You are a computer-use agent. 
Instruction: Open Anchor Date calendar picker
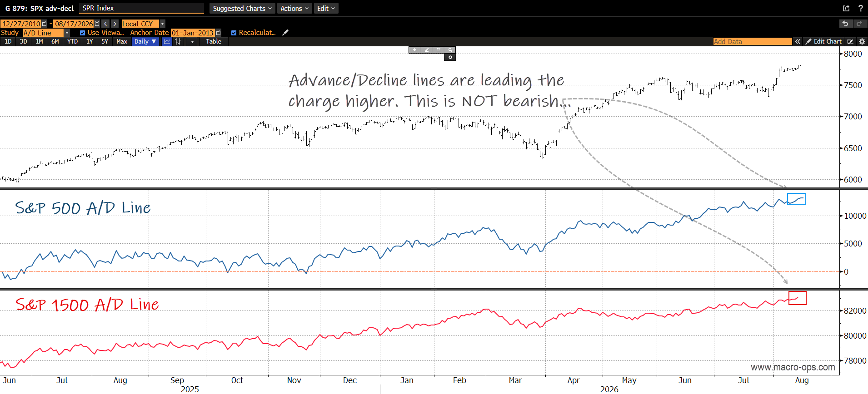pyautogui.click(x=218, y=33)
